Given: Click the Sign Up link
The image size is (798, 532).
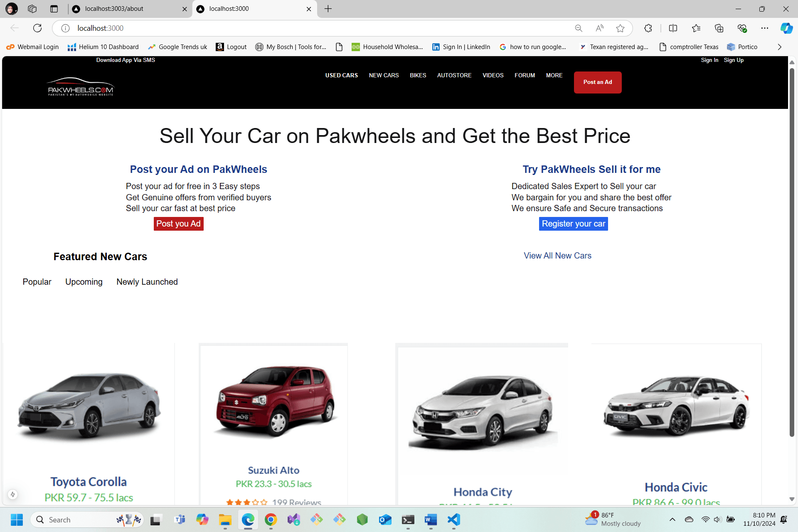Looking at the screenshot, I should click(x=734, y=60).
